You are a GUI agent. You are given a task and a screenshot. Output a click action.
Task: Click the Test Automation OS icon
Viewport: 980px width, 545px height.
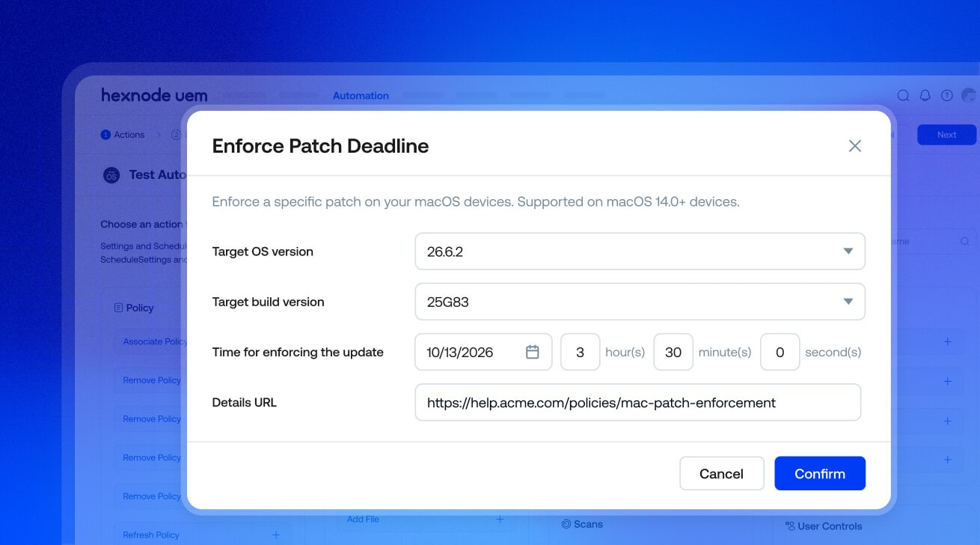[x=111, y=175]
